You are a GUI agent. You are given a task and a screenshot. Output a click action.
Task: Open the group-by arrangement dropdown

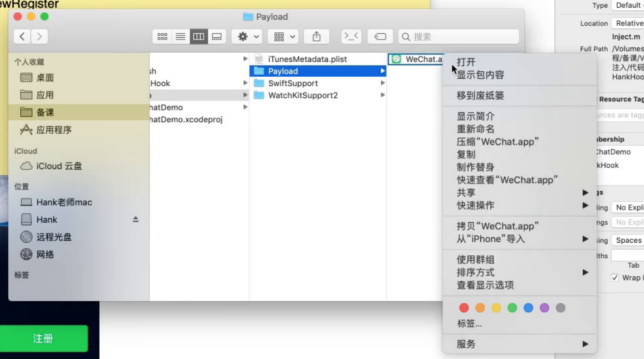(283, 37)
